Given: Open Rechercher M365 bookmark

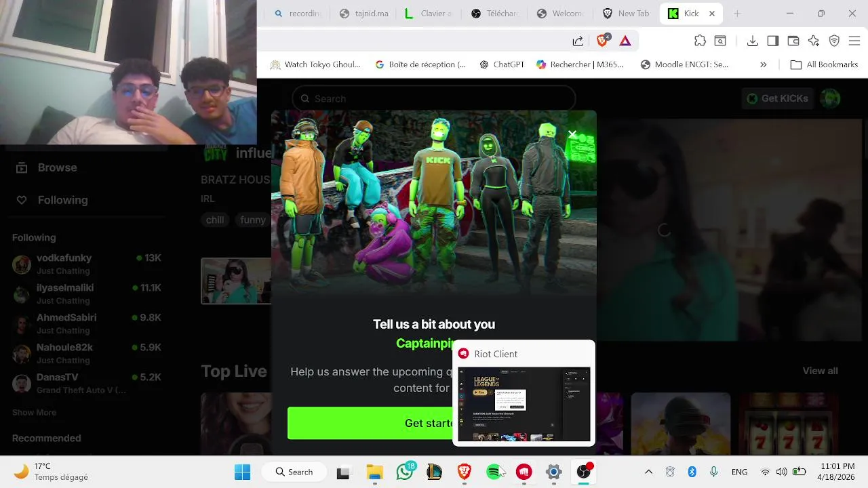Looking at the screenshot, I should coord(580,64).
